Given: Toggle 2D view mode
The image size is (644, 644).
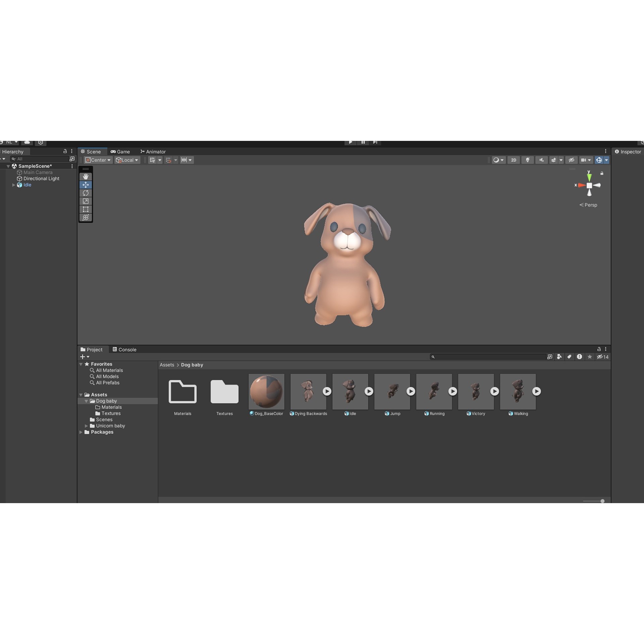Looking at the screenshot, I should point(514,160).
